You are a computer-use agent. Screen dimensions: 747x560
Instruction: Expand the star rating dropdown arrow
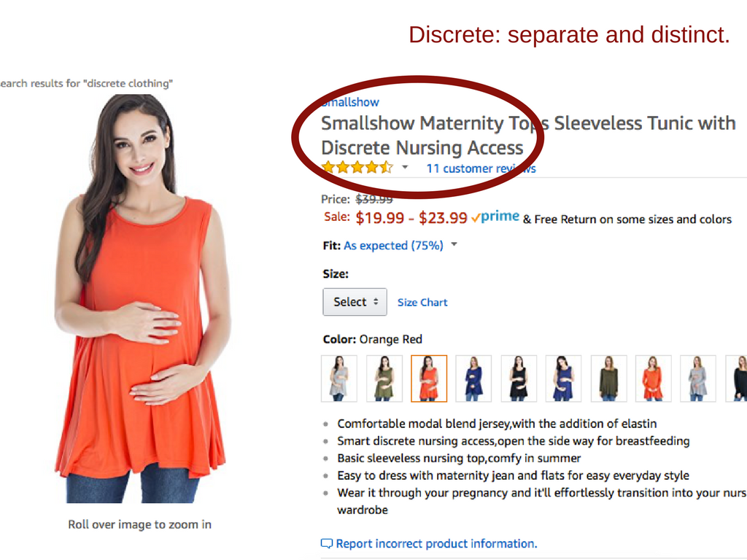click(405, 167)
